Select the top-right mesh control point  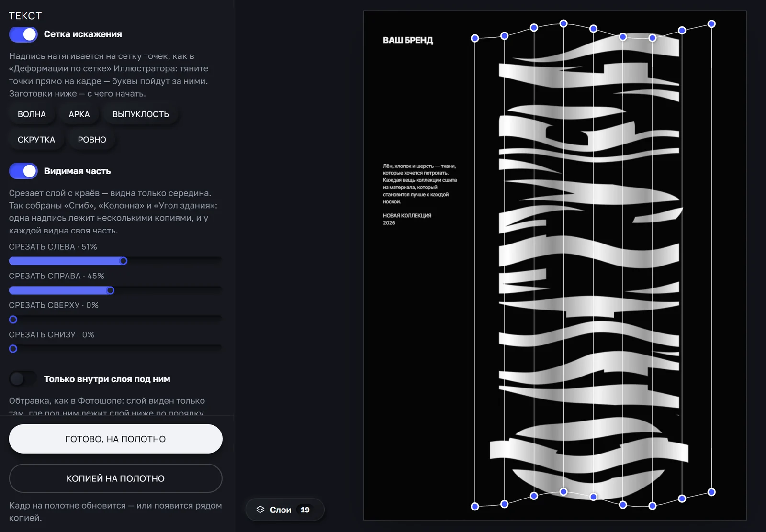[x=711, y=24]
